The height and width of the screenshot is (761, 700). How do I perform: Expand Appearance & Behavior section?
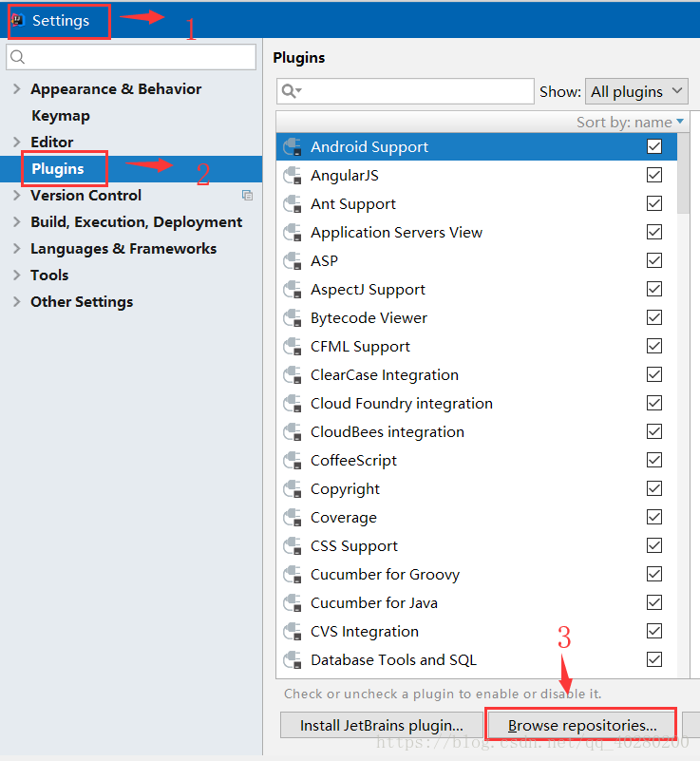pyautogui.click(x=17, y=88)
